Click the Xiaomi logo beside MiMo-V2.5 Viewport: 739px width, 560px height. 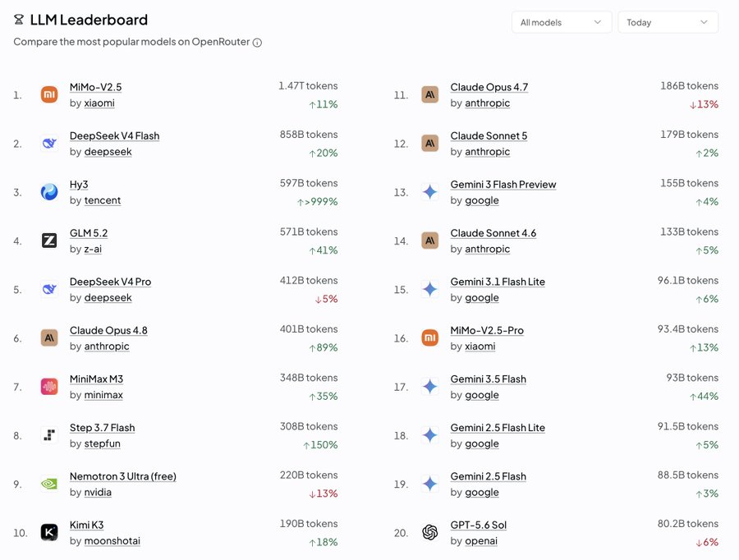pos(49,94)
